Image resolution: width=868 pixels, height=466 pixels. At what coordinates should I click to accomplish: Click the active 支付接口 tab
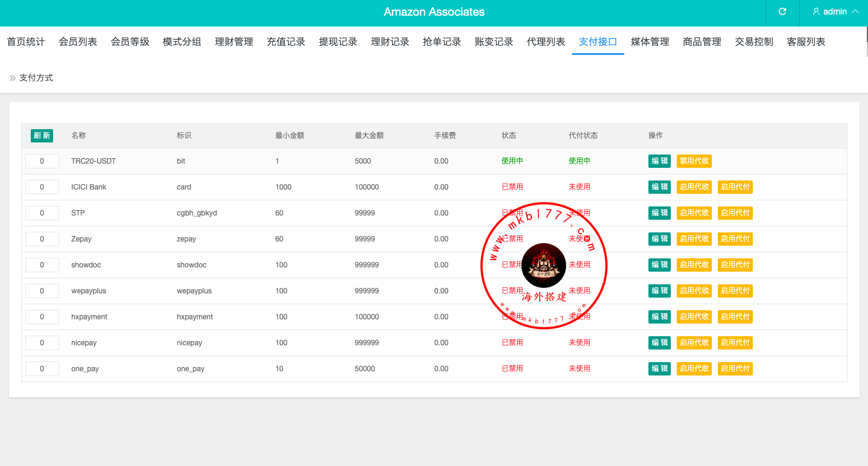pos(598,42)
